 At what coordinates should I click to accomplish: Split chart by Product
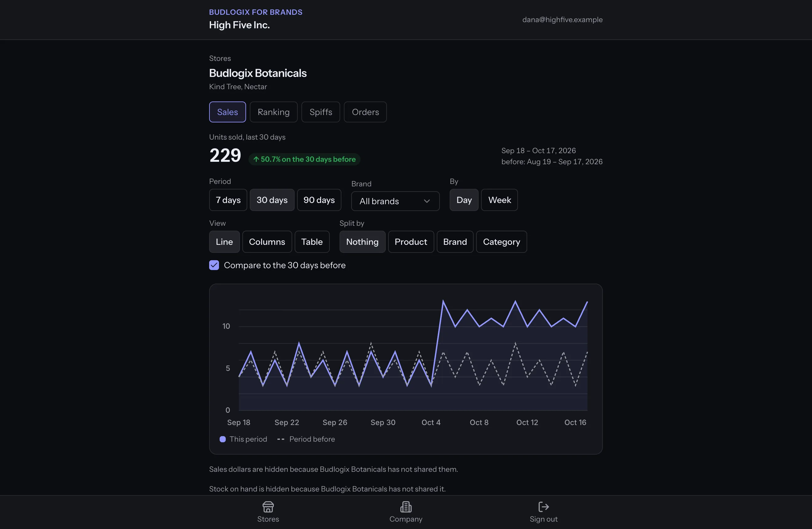411,242
